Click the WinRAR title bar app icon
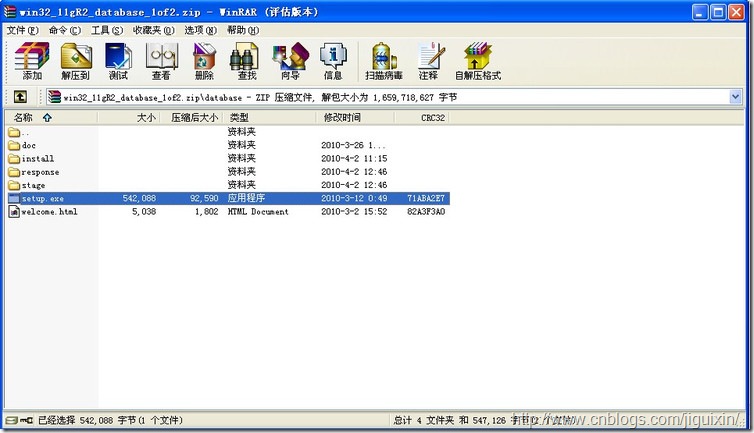The image size is (754, 433). click(x=10, y=12)
